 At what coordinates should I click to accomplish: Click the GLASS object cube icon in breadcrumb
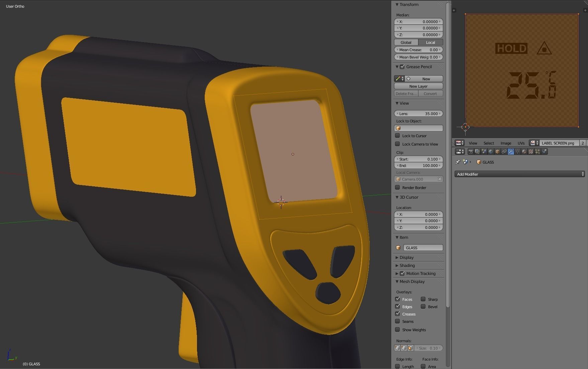coord(479,162)
